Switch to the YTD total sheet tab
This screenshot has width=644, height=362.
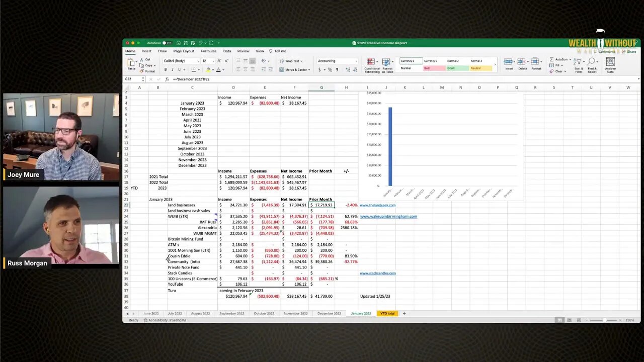tap(387, 313)
